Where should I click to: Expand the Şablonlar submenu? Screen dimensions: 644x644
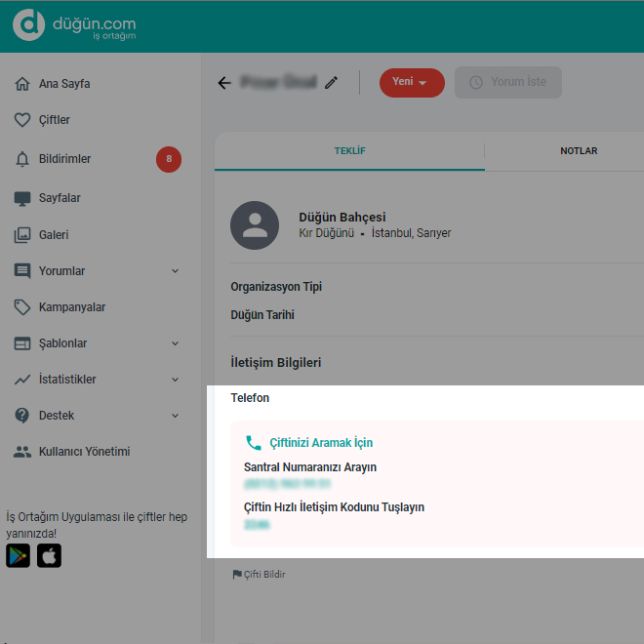(x=175, y=343)
